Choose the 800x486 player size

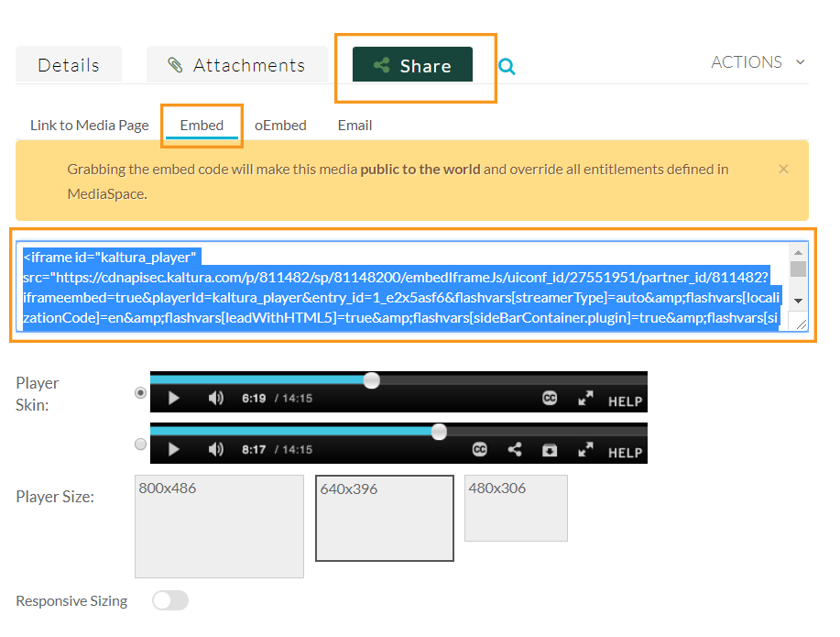[219, 526]
